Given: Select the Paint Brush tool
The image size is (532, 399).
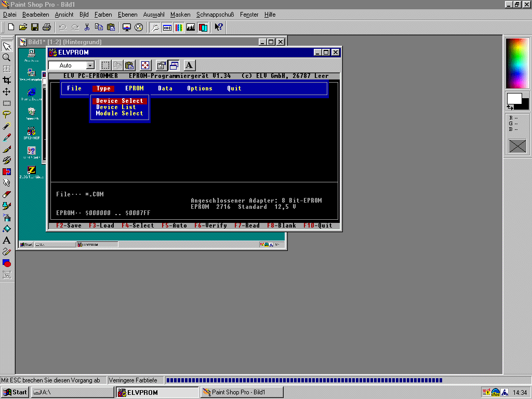Looking at the screenshot, I should coord(7,149).
